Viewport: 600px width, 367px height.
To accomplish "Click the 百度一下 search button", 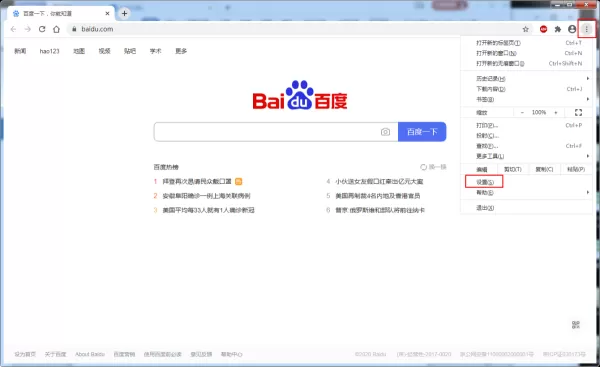I will 422,132.
